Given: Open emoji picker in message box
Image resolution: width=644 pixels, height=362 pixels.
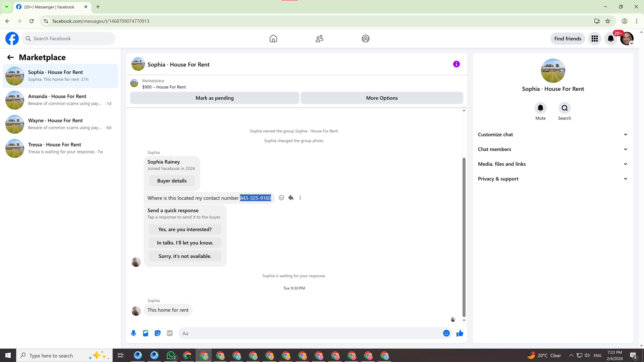Looking at the screenshot, I should (446, 333).
